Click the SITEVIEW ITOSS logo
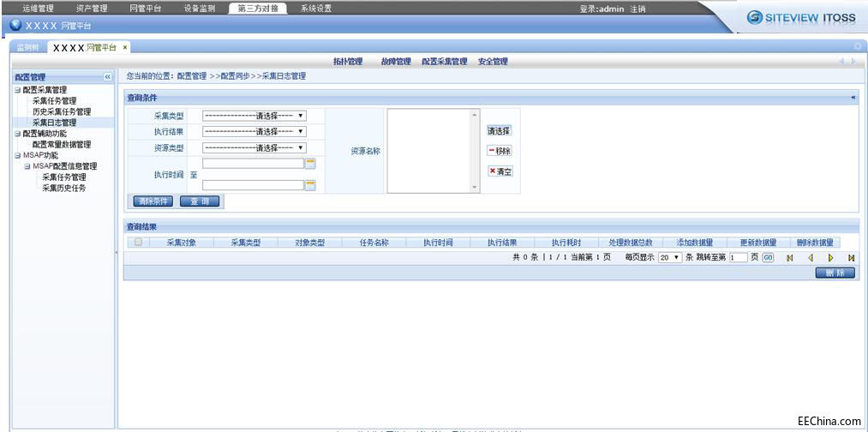The width and height of the screenshot is (868, 432). [800, 17]
